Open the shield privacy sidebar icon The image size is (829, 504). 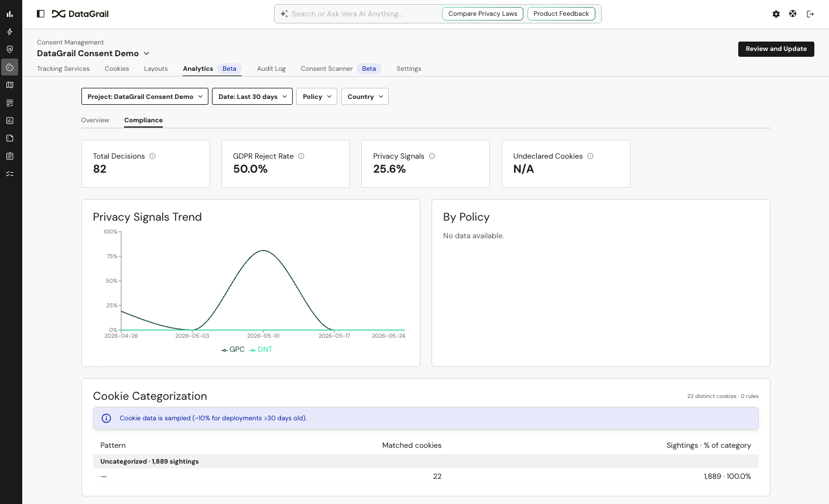9,49
